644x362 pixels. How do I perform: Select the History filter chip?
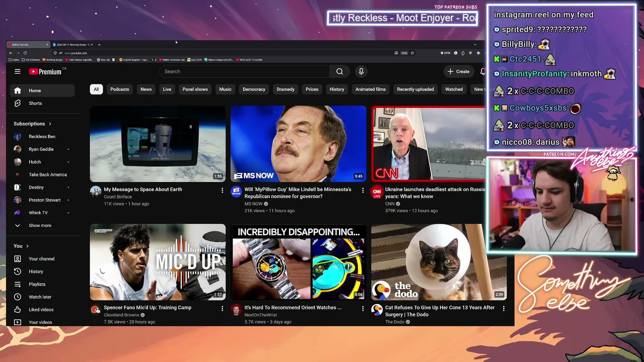(337, 89)
